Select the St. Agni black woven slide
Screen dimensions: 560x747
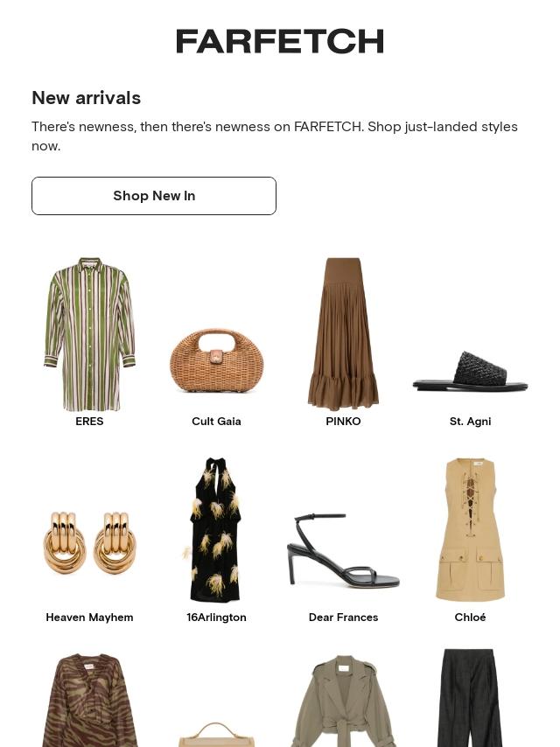471,371
